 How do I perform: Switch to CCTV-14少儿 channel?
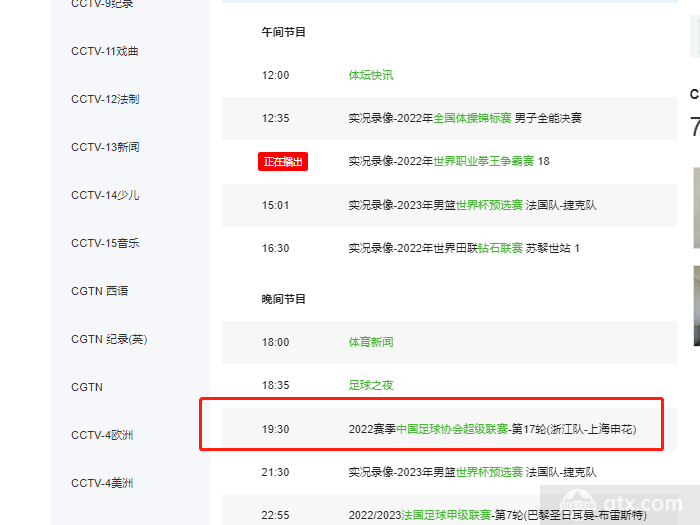[105, 195]
